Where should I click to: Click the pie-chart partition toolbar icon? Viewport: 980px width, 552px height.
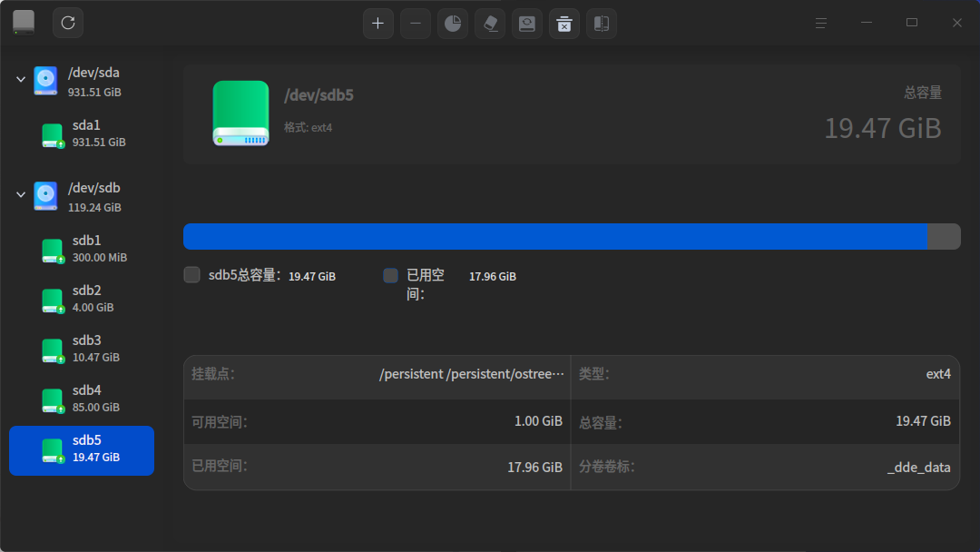click(x=453, y=24)
